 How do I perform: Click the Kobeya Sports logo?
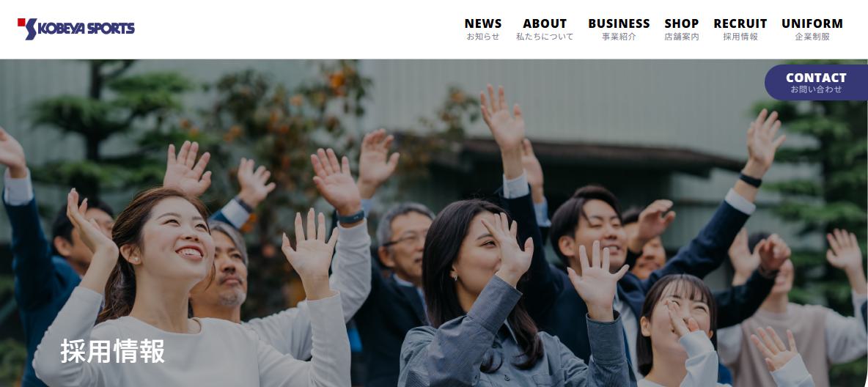tap(76, 29)
